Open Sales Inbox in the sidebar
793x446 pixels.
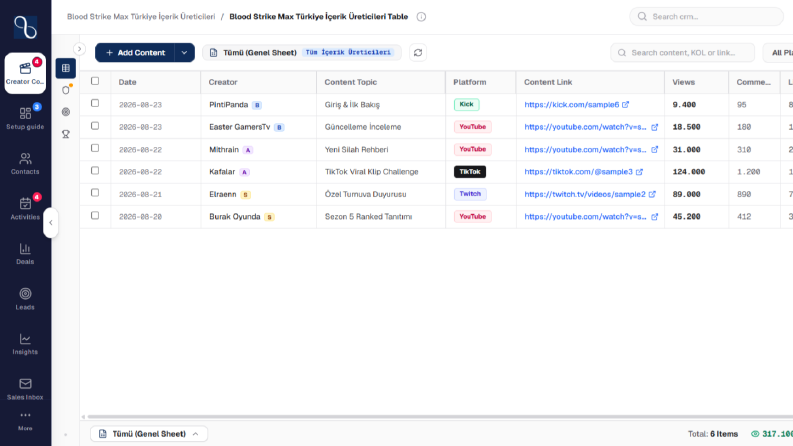(x=25, y=389)
